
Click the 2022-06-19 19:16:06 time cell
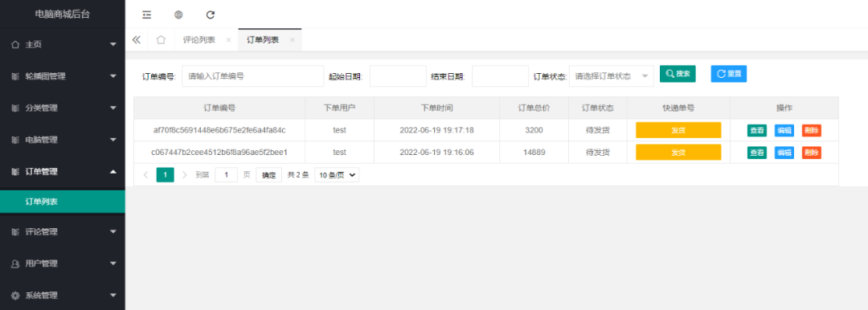[436, 153]
